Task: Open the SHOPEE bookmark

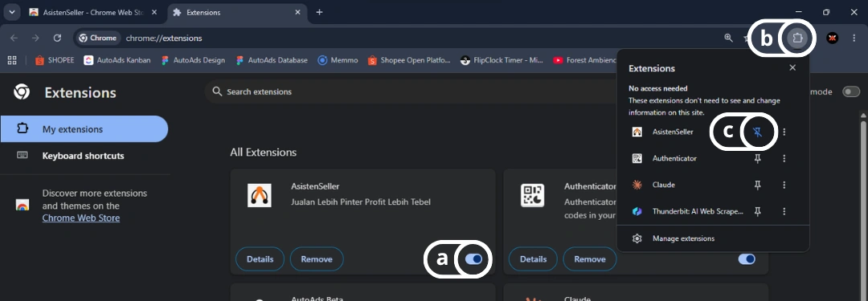Action: [55, 60]
